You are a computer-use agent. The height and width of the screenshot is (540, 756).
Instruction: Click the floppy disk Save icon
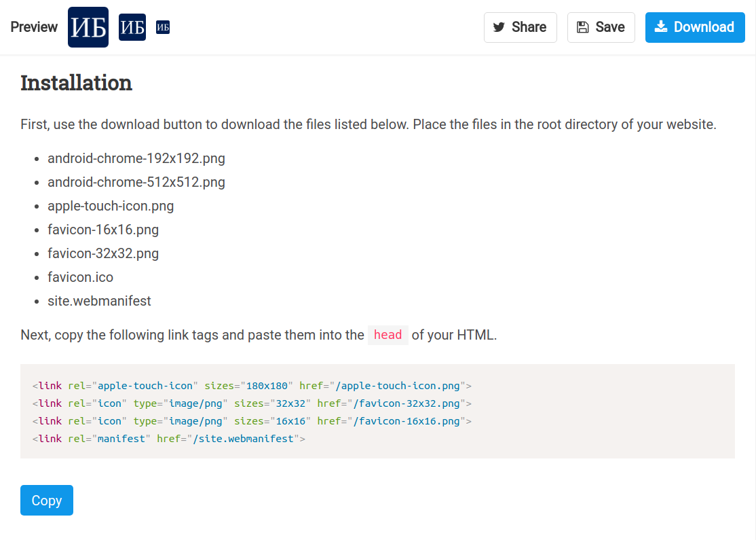[583, 27]
